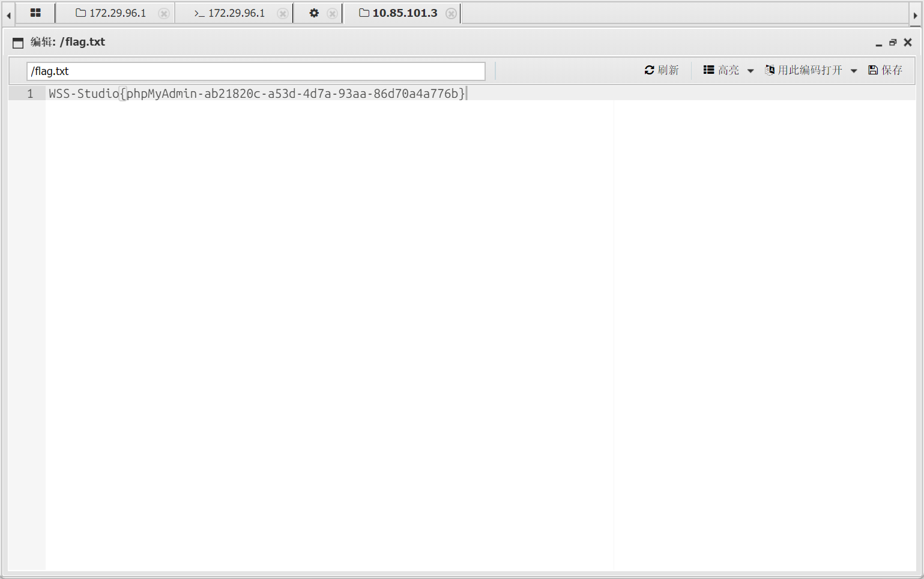Click the WSS-Studio flag text line
924x579 pixels.
[256, 94]
